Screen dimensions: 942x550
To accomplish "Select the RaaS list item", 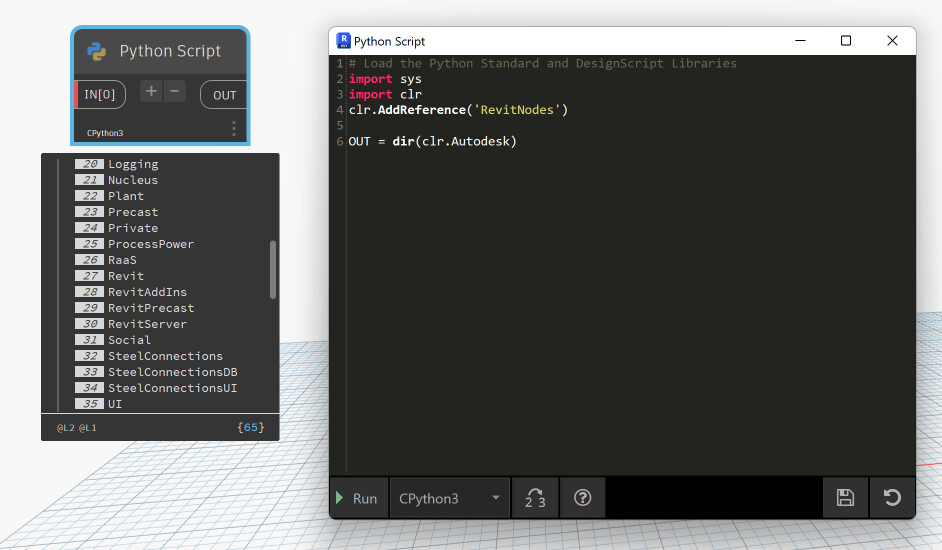I will coord(123,260).
